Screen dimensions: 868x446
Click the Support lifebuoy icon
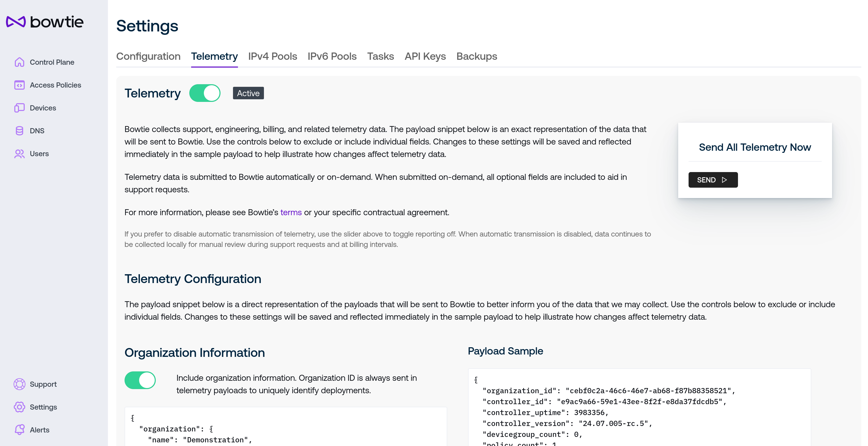tap(20, 384)
